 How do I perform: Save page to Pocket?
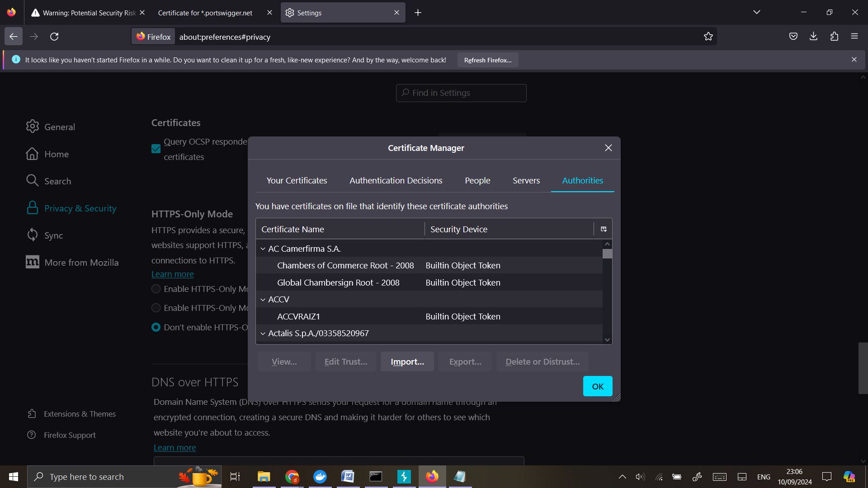[x=793, y=36]
